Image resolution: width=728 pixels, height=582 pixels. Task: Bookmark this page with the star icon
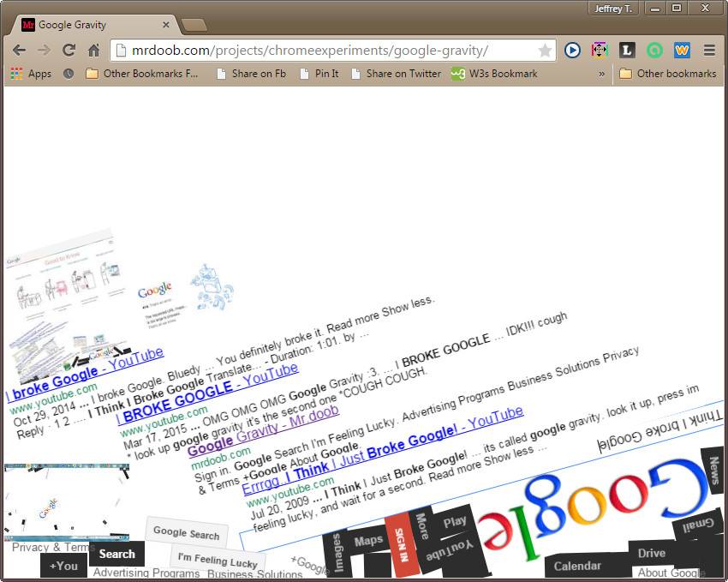545,51
